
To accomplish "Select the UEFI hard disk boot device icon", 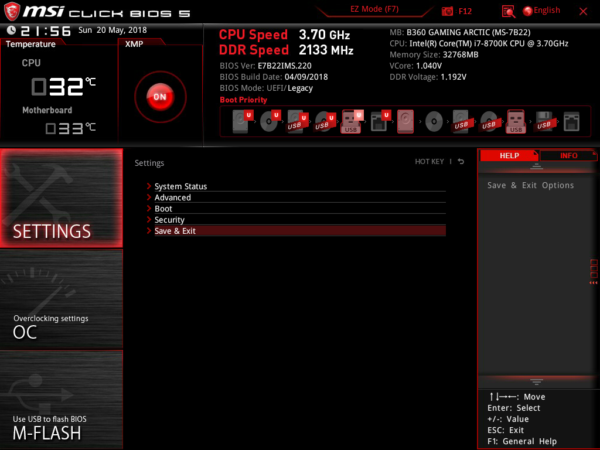I will coord(243,121).
